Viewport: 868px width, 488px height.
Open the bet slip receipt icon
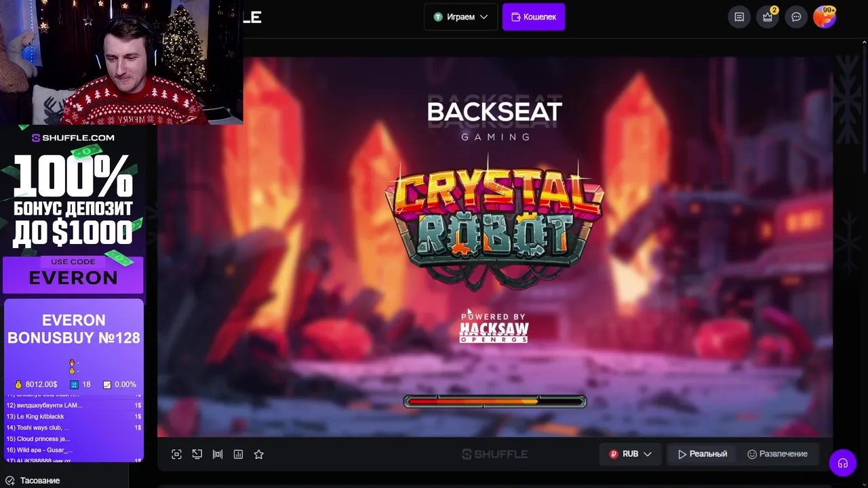pos(739,17)
